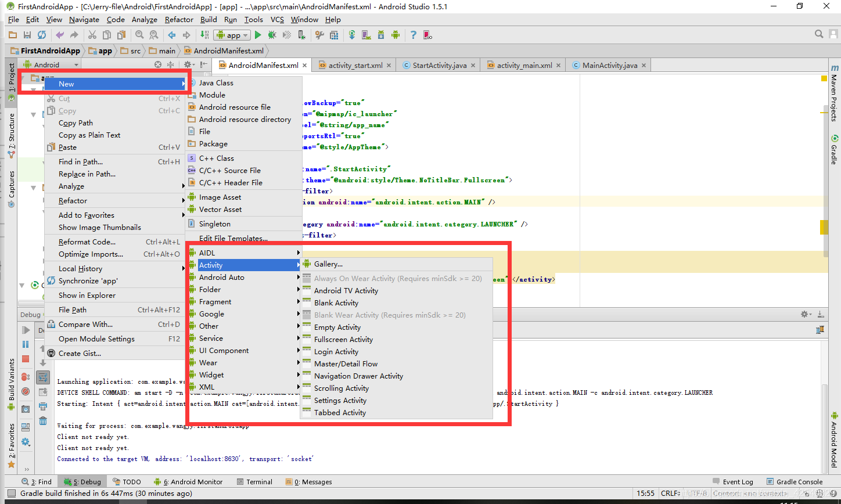Click the Cut scissors toolbar icon
The image size is (841, 504).
[x=93, y=35]
